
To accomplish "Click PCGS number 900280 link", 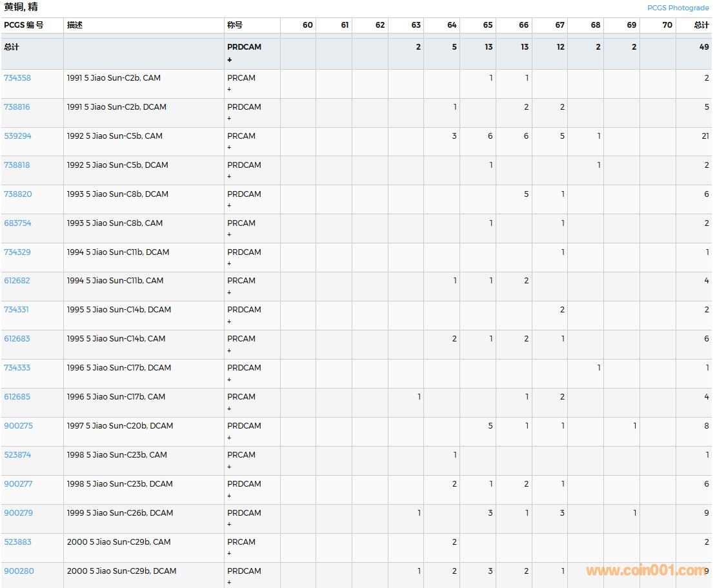I will tap(18, 571).
